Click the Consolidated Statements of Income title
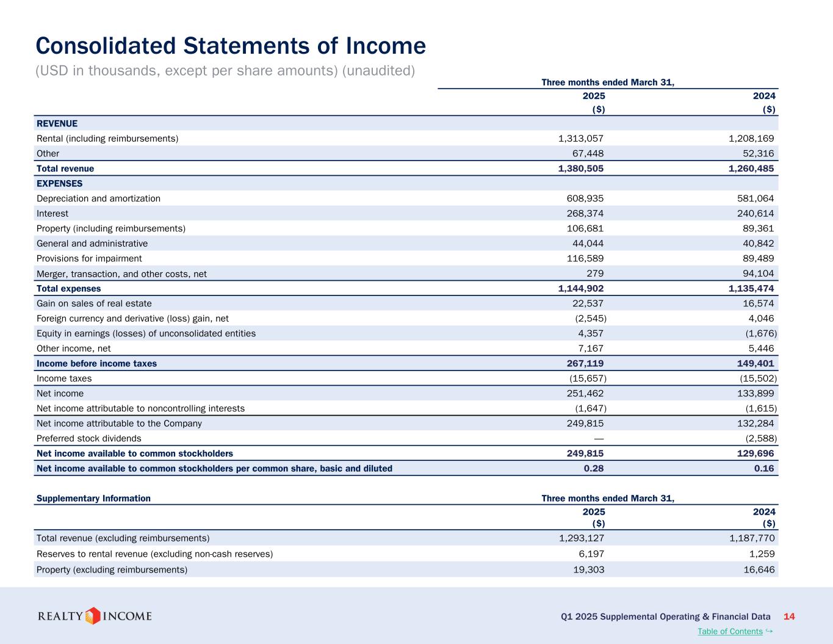This screenshot has height=644, width=833. click(x=231, y=46)
